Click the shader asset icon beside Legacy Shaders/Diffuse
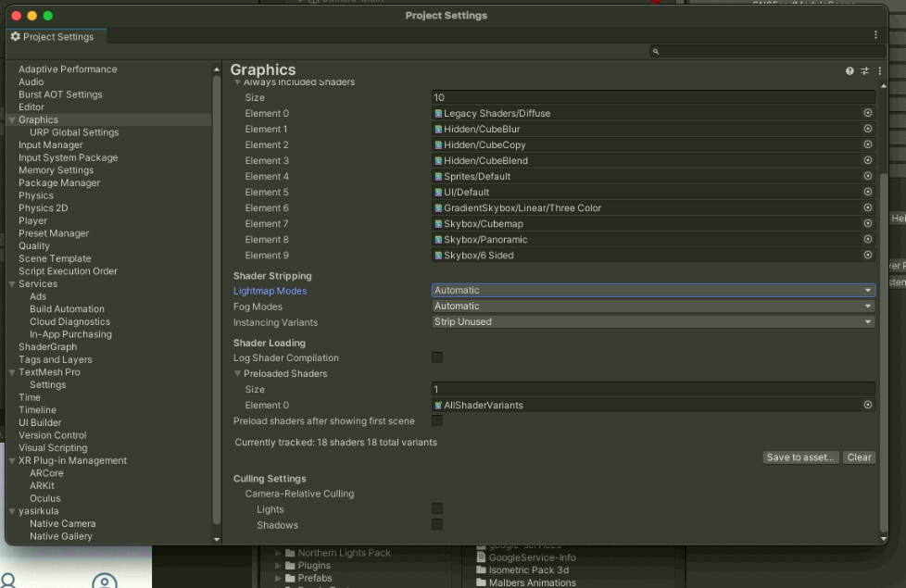Image resolution: width=906 pixels, height=588 pixels. 436,113
